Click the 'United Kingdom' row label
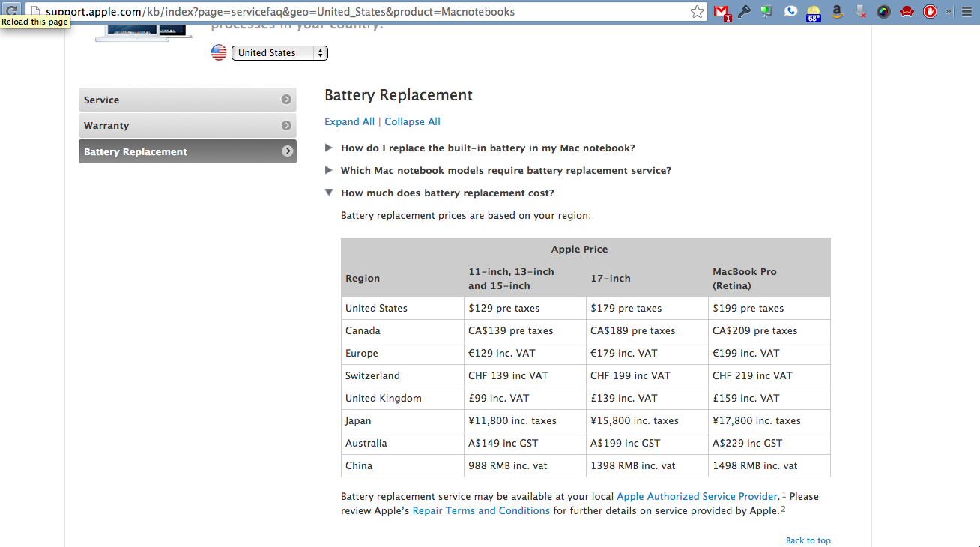This screenshot has width=980, height=547. tap(383, 398)
